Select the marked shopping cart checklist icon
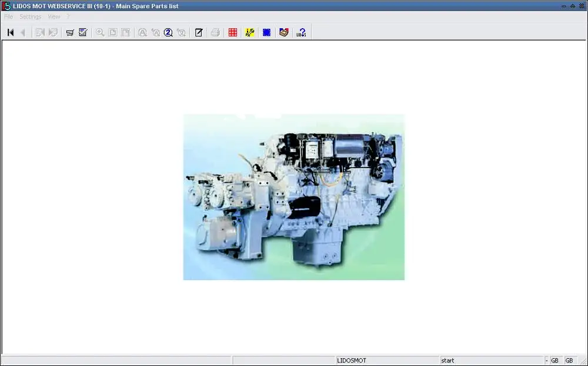 (x=83, y=32)
